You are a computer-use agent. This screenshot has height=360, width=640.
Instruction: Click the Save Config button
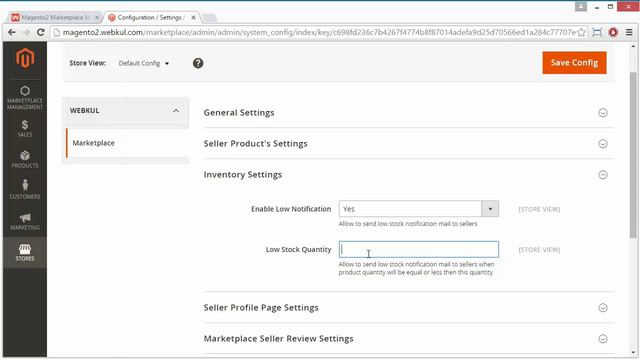point(574,63)
